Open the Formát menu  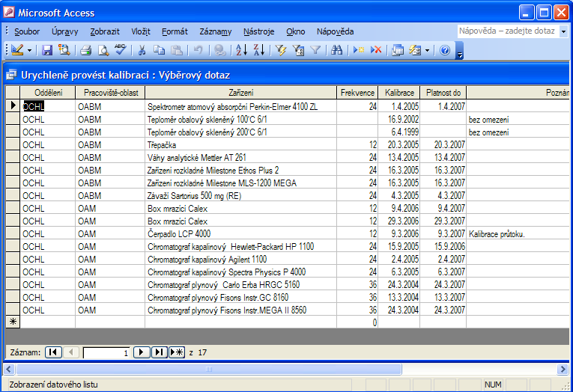point(175,31)
